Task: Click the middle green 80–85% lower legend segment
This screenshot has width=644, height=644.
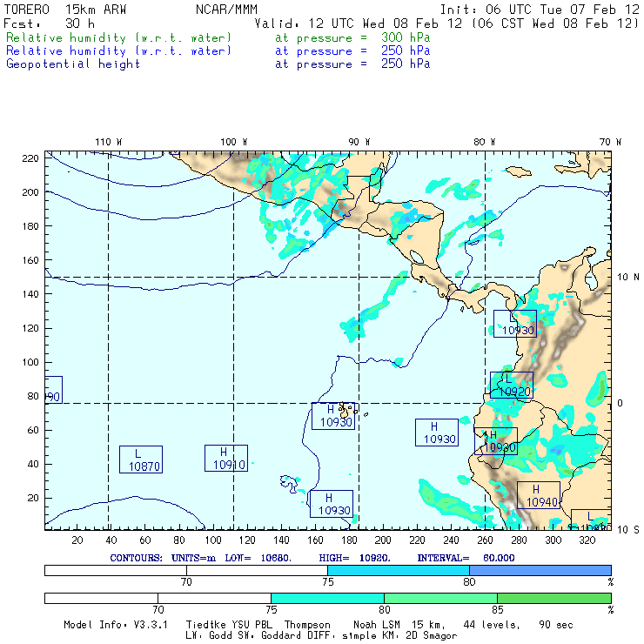Action: 440,599
